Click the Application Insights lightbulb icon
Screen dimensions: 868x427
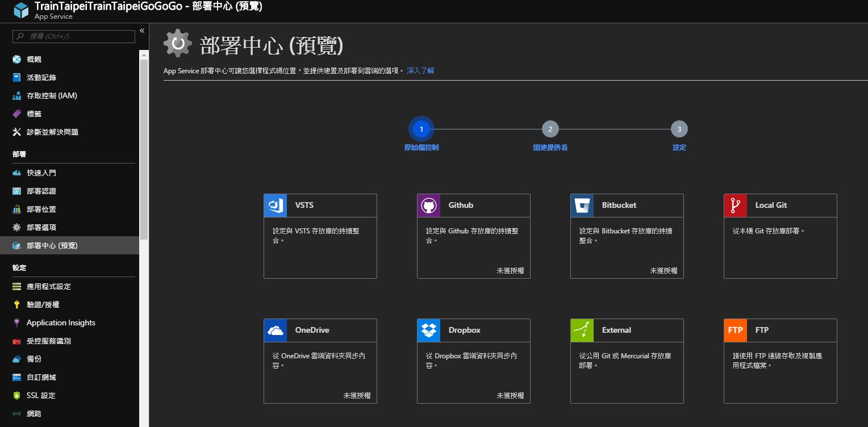[16, 323]
